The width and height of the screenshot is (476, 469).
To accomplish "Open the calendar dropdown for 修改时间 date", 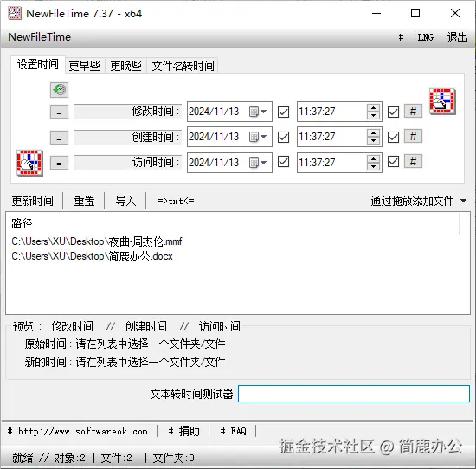I will pyautogui.click(x=258, y=112).
